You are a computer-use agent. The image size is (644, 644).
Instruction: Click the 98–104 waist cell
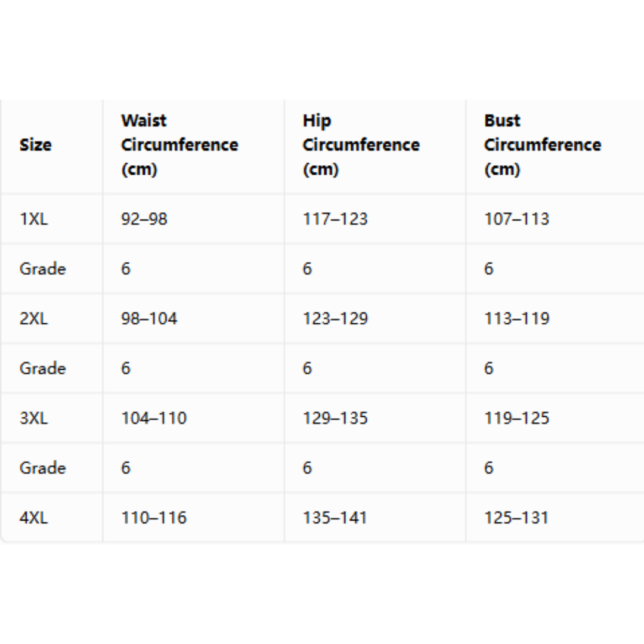tap(149, 318)
